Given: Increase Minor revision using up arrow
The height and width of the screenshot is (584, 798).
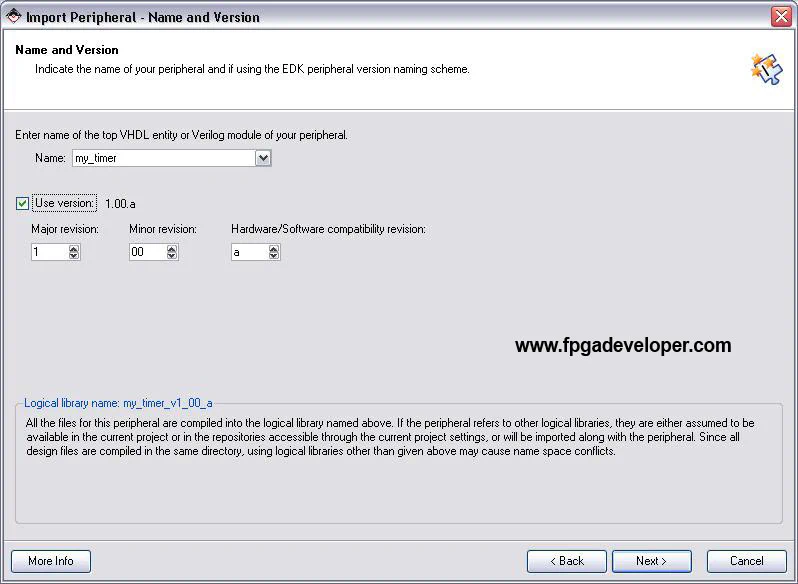Looking at the screenshot, I should point(172,249).
